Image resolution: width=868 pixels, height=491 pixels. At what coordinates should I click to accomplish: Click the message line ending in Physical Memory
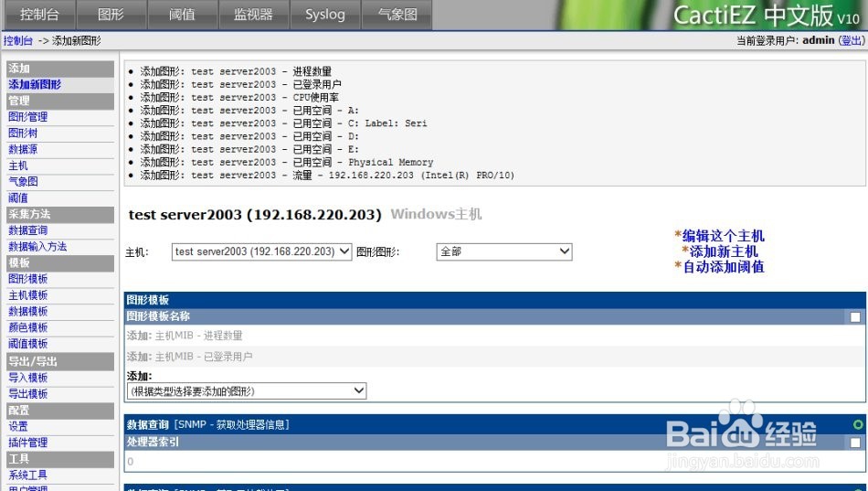[286, 163]
